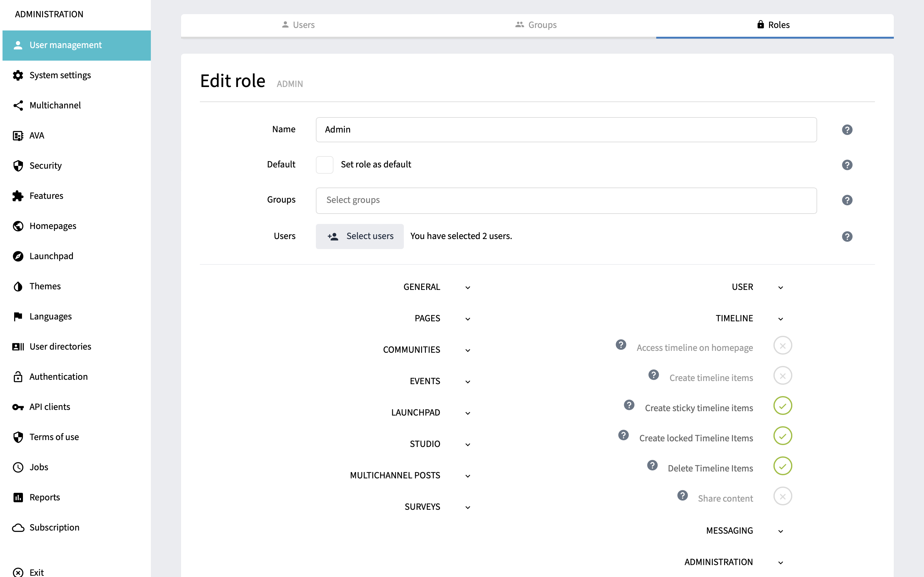Click the AVA sidebar icon
Screen dimensions: 924x577
(18, 135)
